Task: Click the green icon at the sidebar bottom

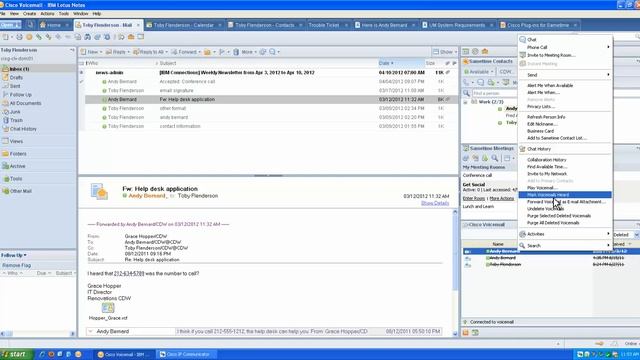Action: click(x=475, y=333)
